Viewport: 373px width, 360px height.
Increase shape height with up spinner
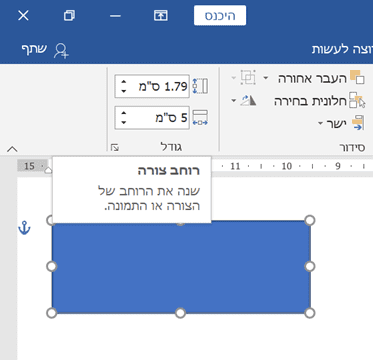[x=124, y=82]
